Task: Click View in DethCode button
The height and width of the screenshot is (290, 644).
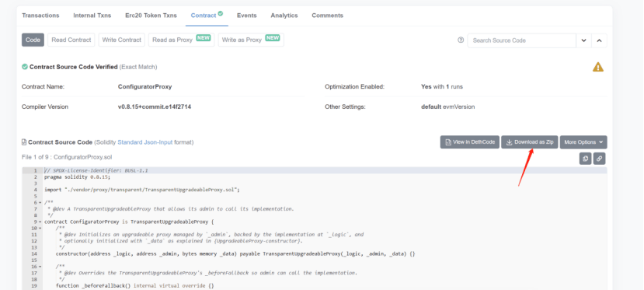Action: [x=470, y=142]
